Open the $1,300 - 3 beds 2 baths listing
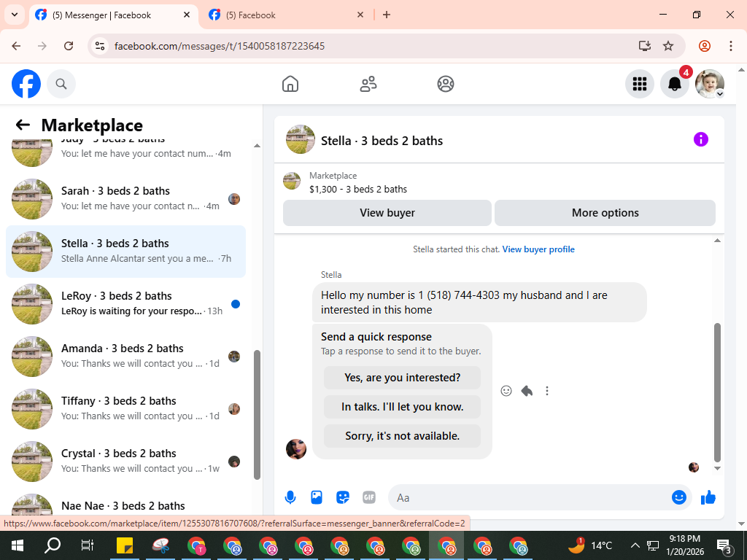This screenshot has height=560, width=747. 357,189
